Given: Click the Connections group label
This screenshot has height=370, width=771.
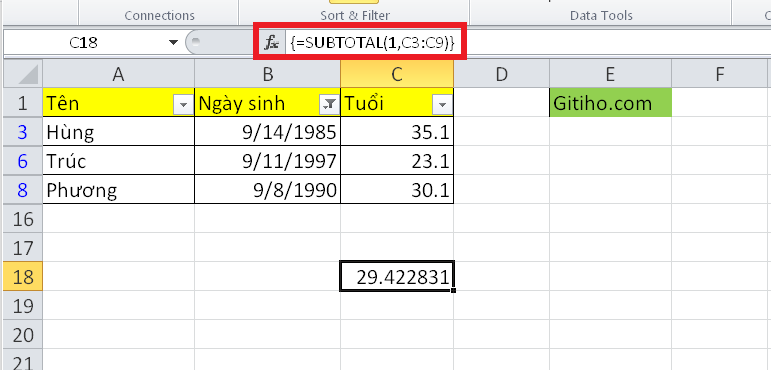Looking at the screenshot, I should pyautogui.click(x=159, y=15).
